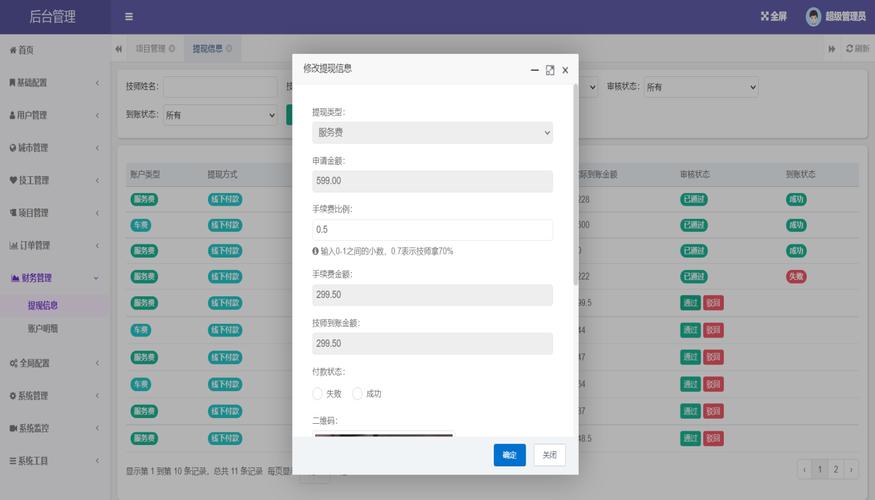
Task: Click the 手续费金额 field showing 299.50
Action: pyautogui.click(x=432, y=295)
